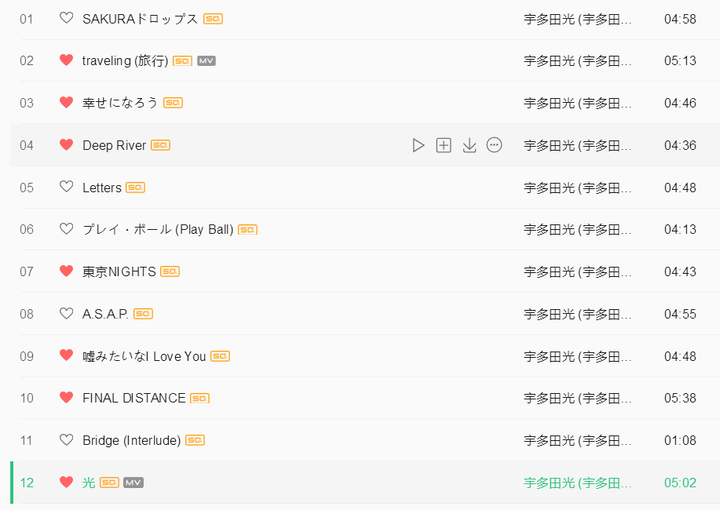Open artist 宇多田光 on track 01 row
This screenshot has width=720, height=510.
(578, 19)
